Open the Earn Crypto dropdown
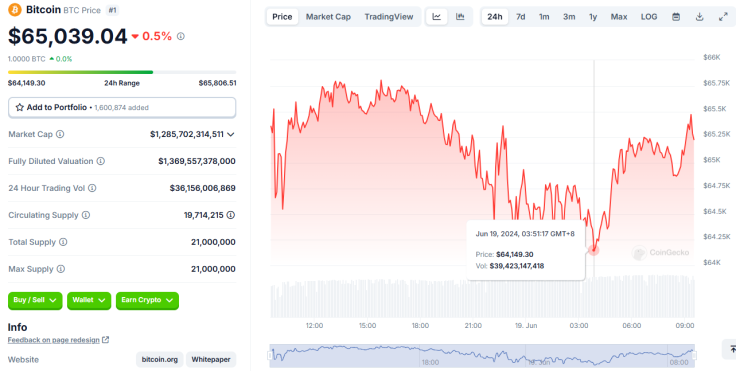736x371 pixels. (x=147, y=300)
